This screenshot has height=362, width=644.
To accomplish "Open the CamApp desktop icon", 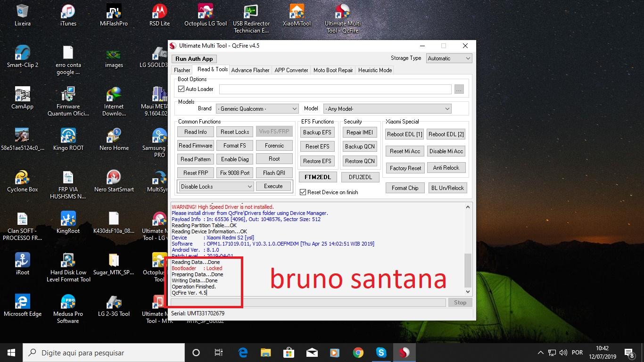I will tap(22, 98).
